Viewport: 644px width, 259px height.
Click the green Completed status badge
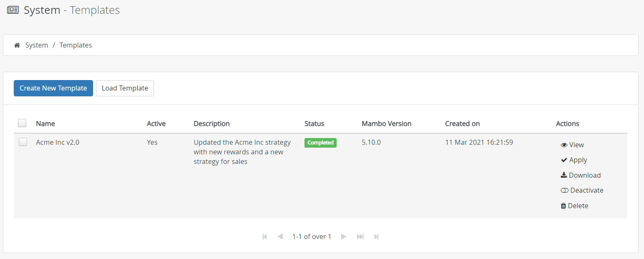320,143
